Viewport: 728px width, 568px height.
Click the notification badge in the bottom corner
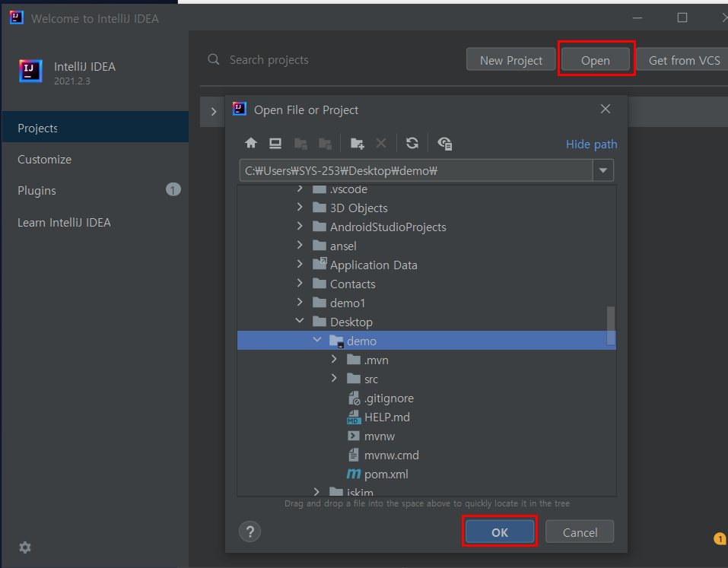(x=720, y=538)
